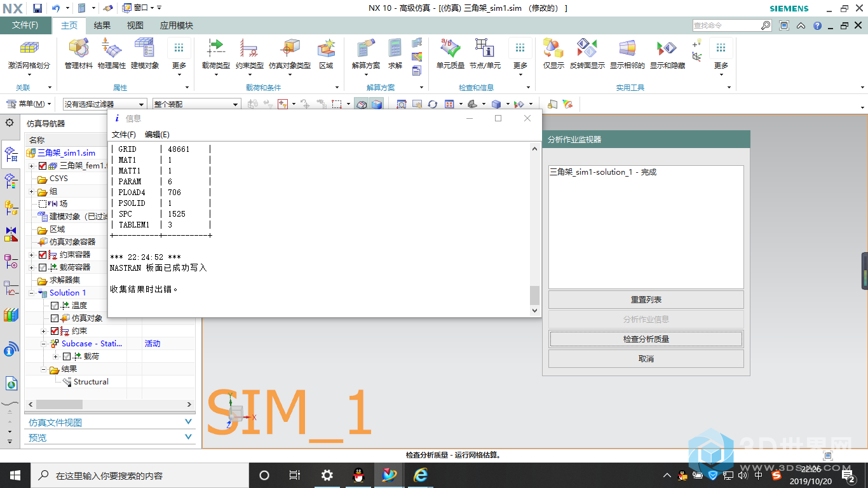
Task: Open the 窗口 dropdown in title bar
Action: [x=137, y=8]
